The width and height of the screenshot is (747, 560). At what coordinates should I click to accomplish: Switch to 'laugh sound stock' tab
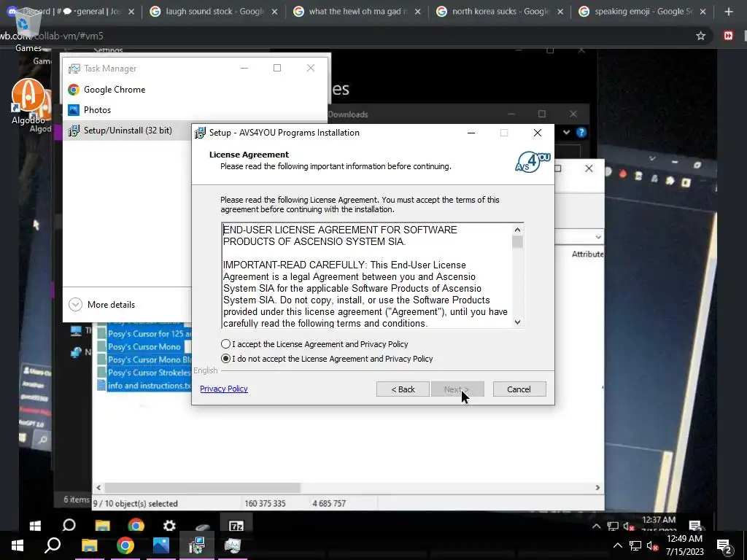[214, 12]
